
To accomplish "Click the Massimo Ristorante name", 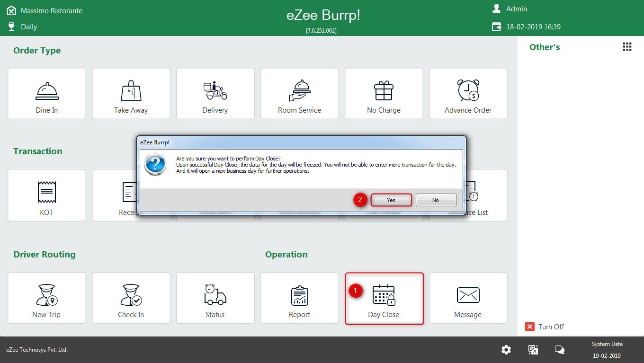I will tap(52, 10).
